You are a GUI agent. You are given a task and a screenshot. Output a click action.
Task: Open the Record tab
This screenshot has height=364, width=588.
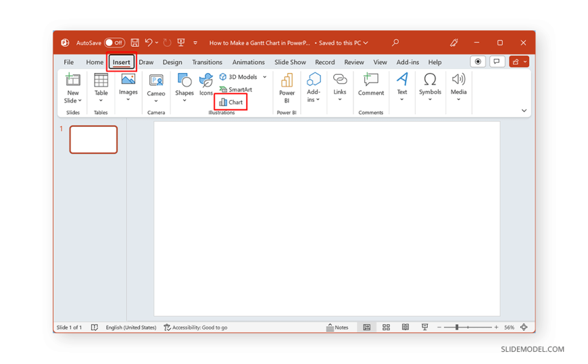pos(324,62)
